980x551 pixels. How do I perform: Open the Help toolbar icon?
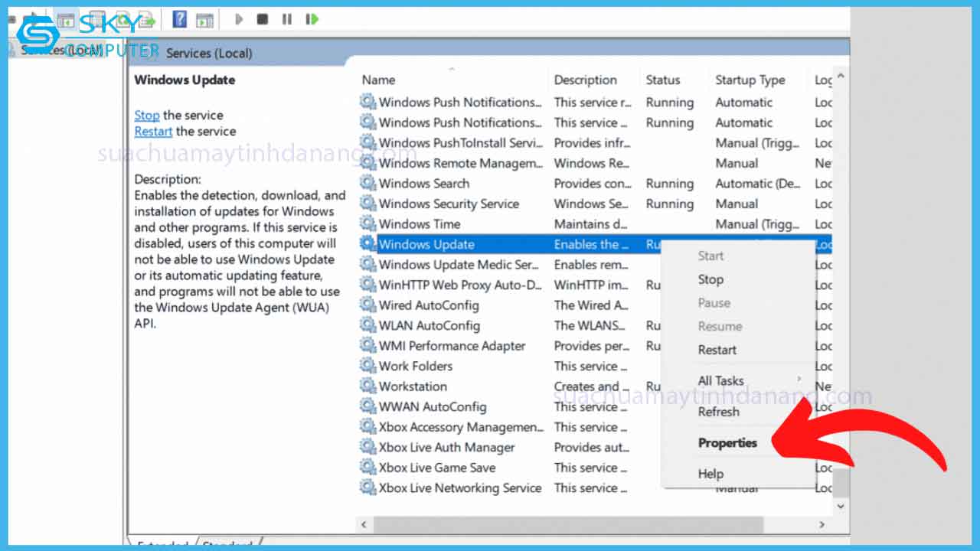point(179,19)
